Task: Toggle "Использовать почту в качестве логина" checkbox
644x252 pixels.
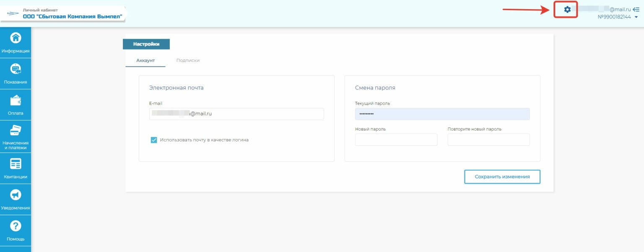Action: point(154,140)
